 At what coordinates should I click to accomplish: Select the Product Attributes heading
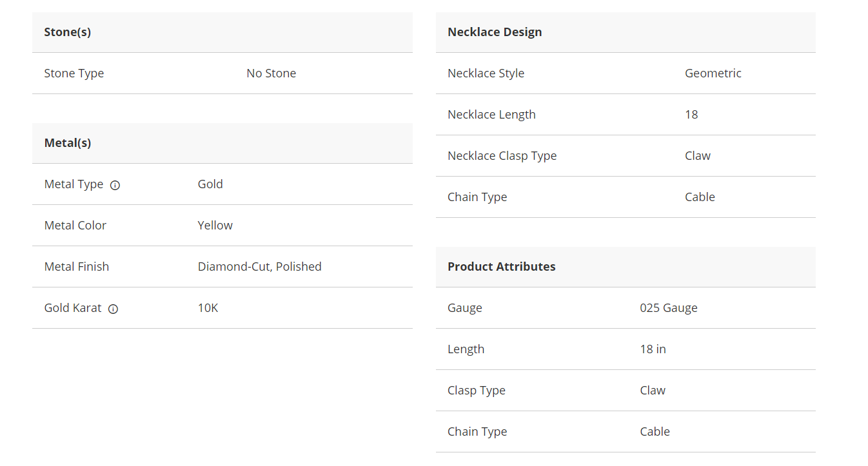(x=501, y=267)
